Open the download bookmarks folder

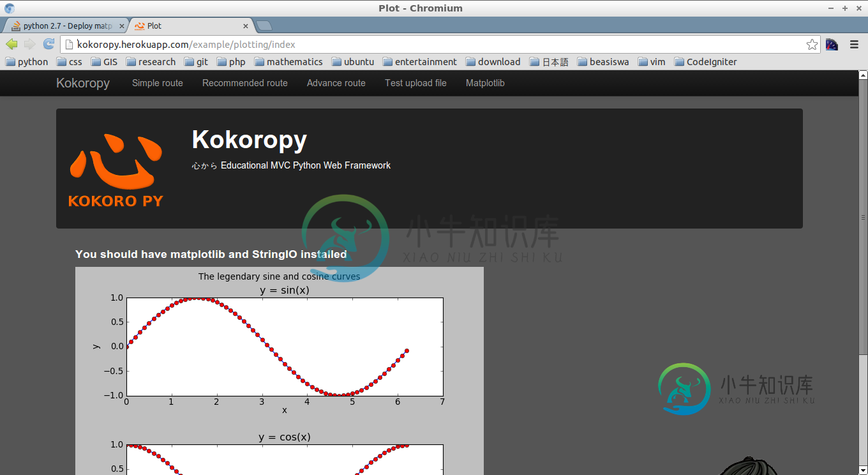coord(493,62)
